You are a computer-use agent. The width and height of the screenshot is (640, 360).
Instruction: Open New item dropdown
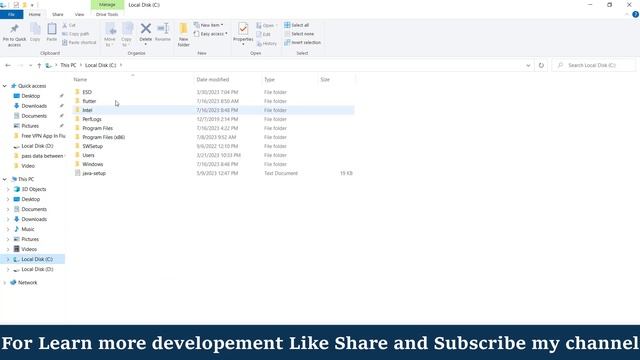point(209,25)
